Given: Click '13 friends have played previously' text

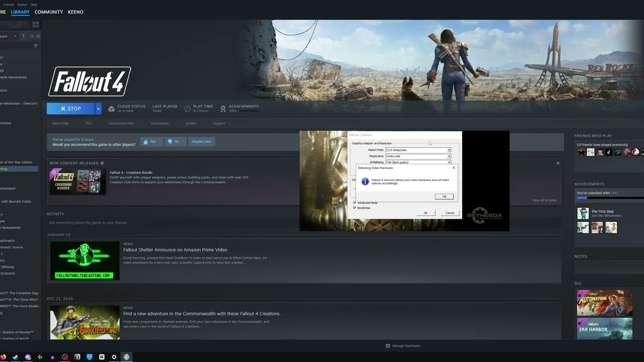Looking at the screenshot, I should (602, 145).
